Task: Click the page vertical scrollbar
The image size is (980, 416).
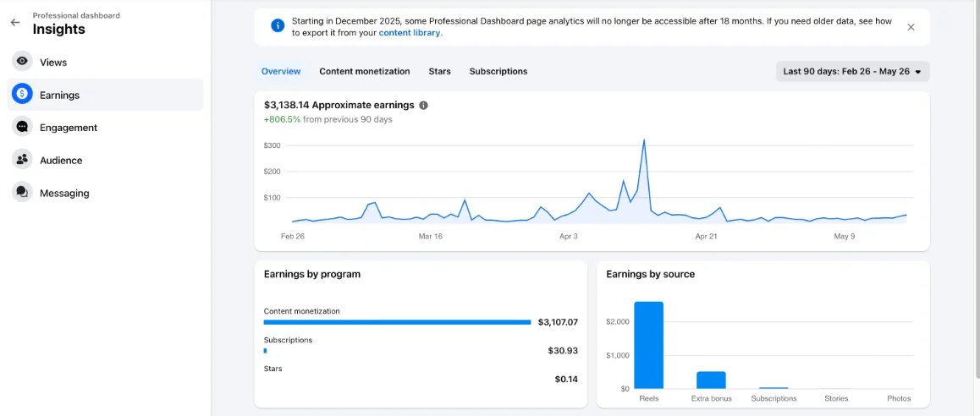Action: click(977, 188)
